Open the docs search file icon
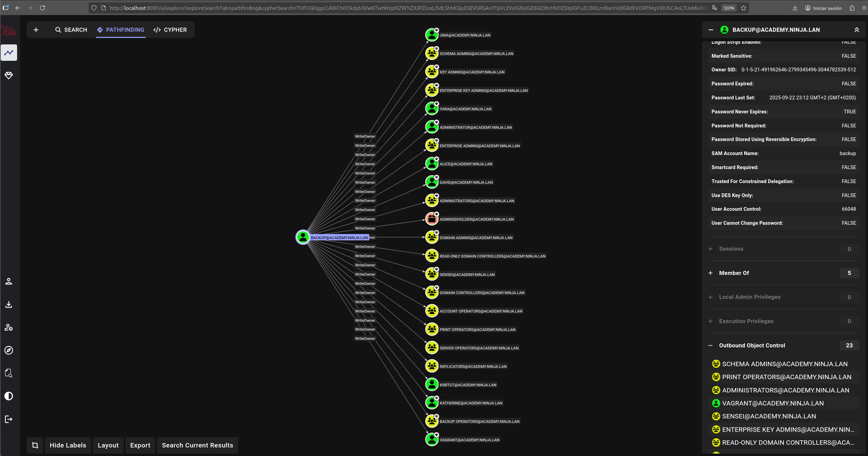 pyautogui.click(x=9, y=373)
